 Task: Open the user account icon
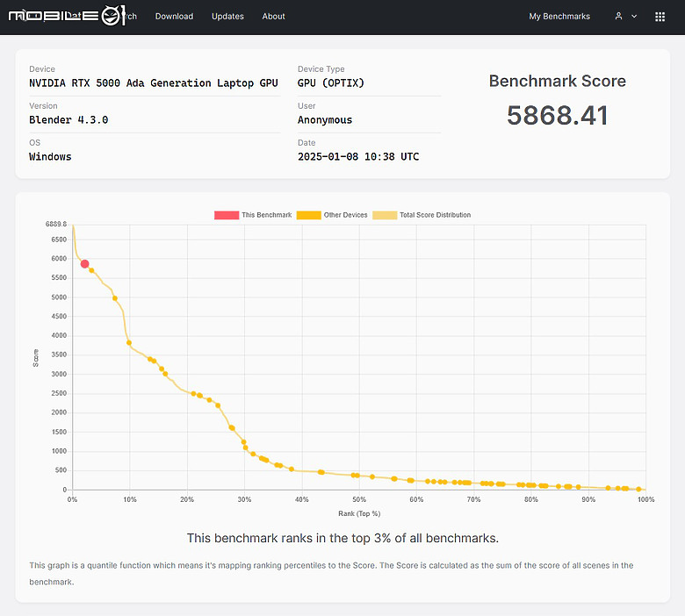pyautogui.click(x=618, y=16)
